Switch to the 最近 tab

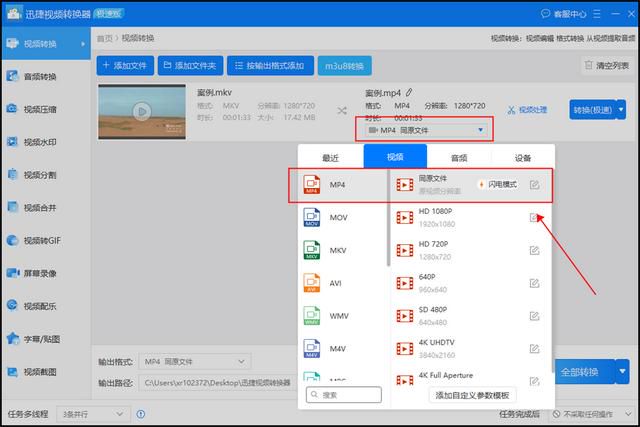[331, 158]
